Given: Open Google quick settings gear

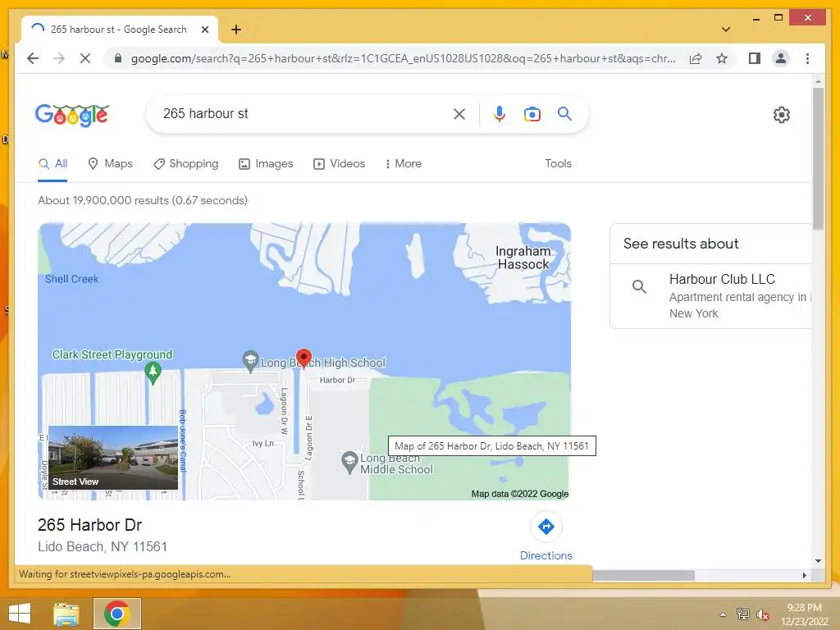Looking at the screenshot, I should (x=782, y=115).
